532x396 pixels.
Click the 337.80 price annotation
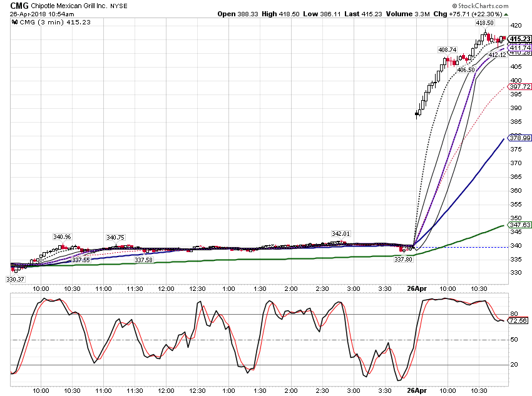click(403, 260)
